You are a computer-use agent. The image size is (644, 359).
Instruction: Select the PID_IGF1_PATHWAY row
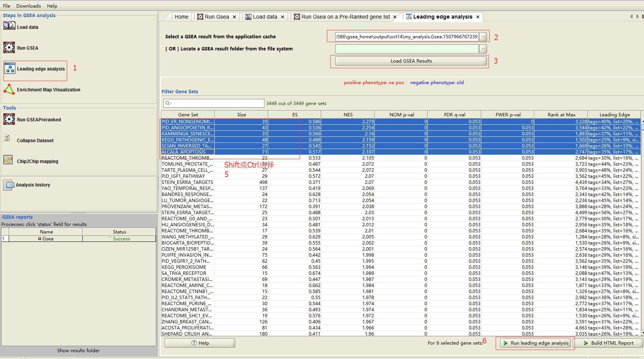[401, 176]
